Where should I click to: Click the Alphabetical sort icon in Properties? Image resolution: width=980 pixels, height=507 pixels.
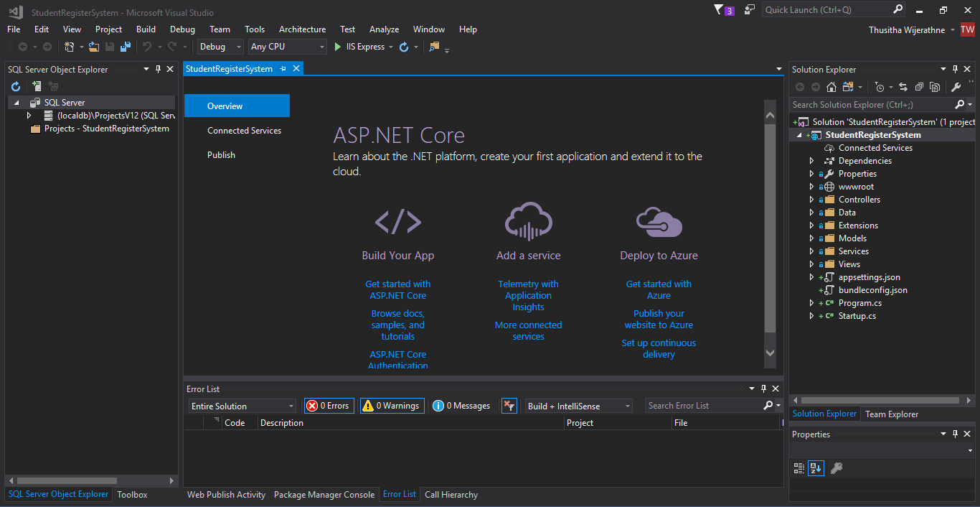[x=816, y=468]
